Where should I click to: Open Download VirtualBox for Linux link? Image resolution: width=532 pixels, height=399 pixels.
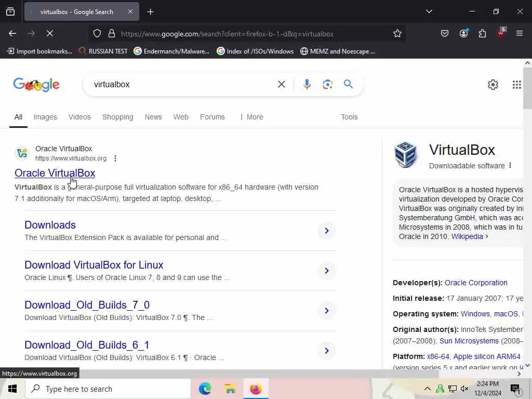pyautogui.click(x=94, y=265)
